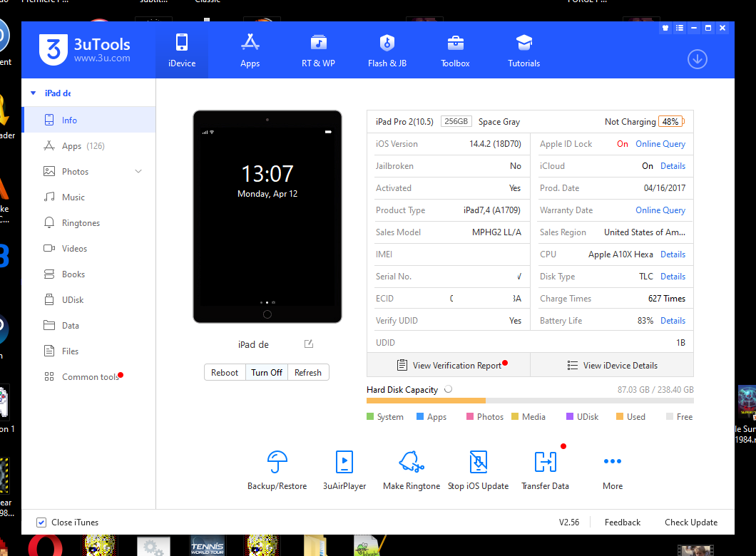Click the download manager arrow icon
This screenshot has width=756, height=556.
click(x=698, y=59)
